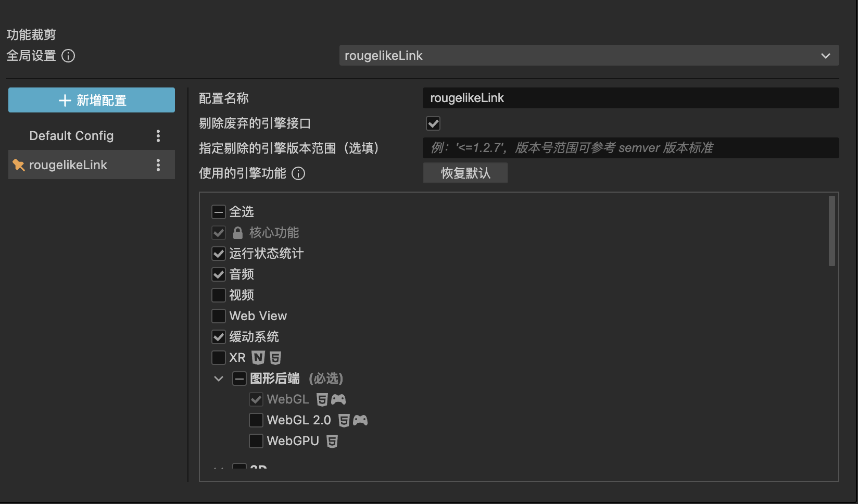Click the HTML5 icon next to XR

click(x=275, y=358)
